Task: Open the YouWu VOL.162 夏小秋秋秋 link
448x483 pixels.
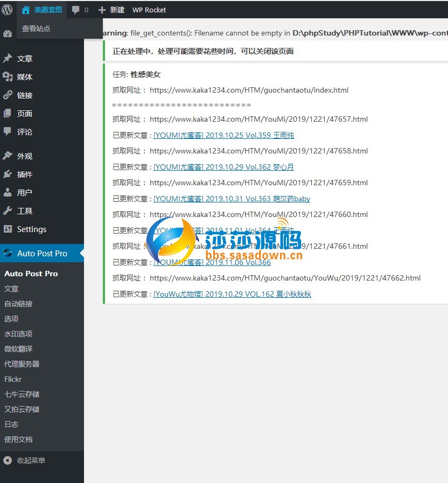Action: pyautogui.click(x=232, y=294)
